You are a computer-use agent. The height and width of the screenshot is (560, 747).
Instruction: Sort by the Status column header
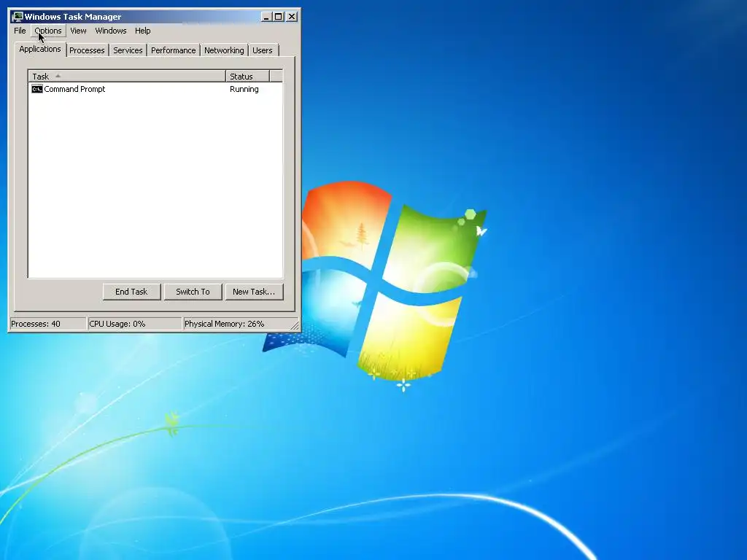point(248,76)
